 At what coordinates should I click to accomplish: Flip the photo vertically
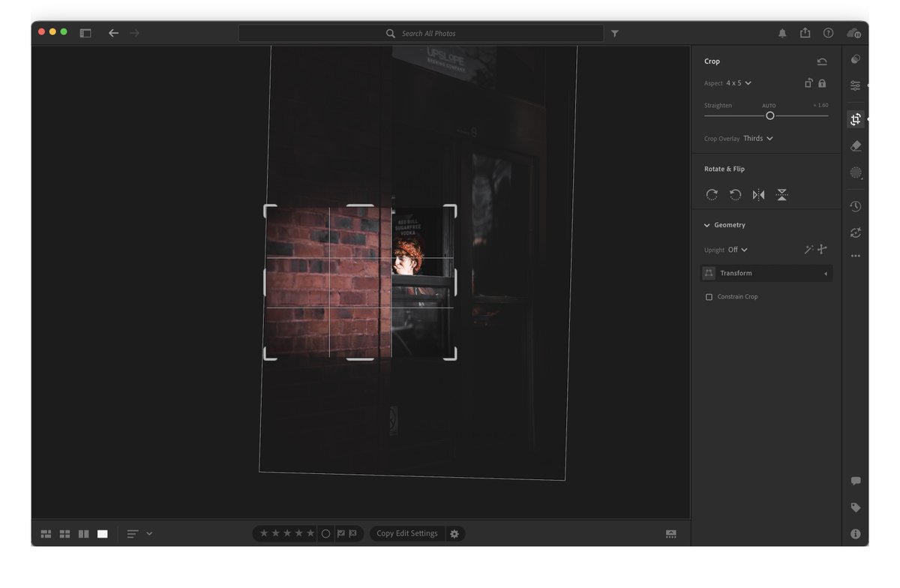tap(781, 194)
